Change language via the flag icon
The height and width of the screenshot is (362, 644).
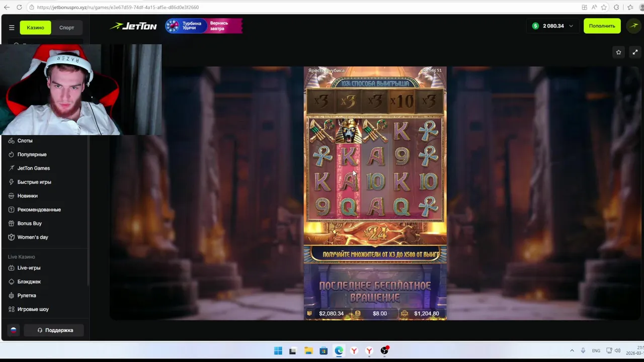point(14,330)
